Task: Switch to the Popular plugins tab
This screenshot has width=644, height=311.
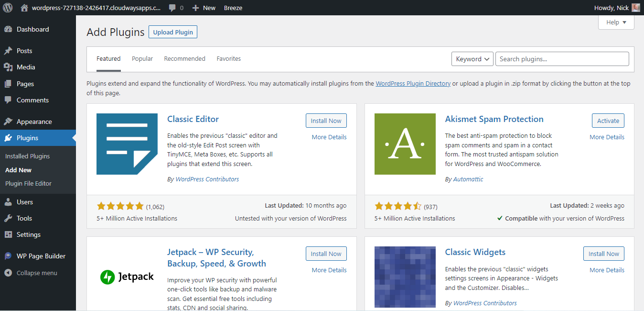Action: tap(142, 58)
